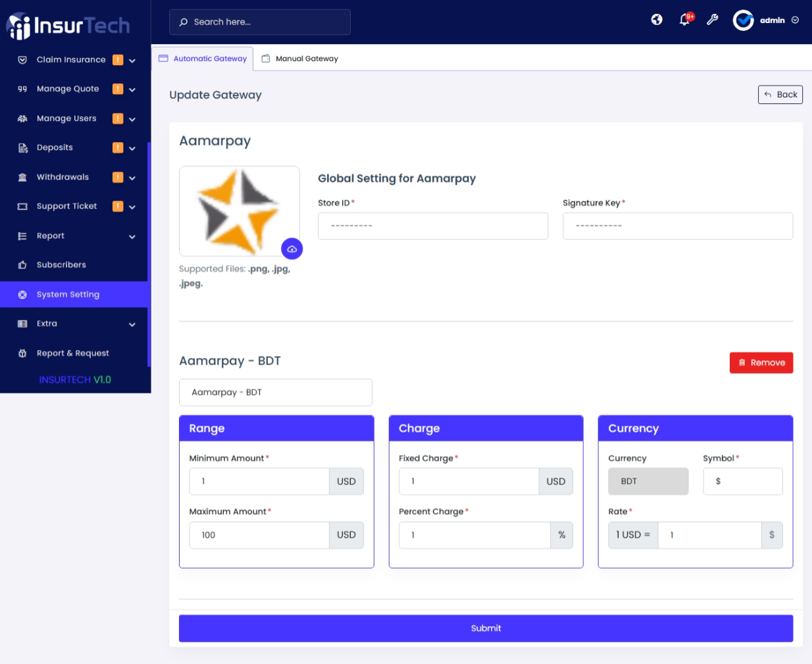Click the Claim Insurance shield icon
The image size is (812, 664).
(22, 60)
